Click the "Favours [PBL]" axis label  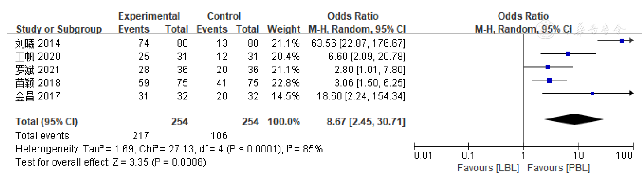tap(559, 168)
